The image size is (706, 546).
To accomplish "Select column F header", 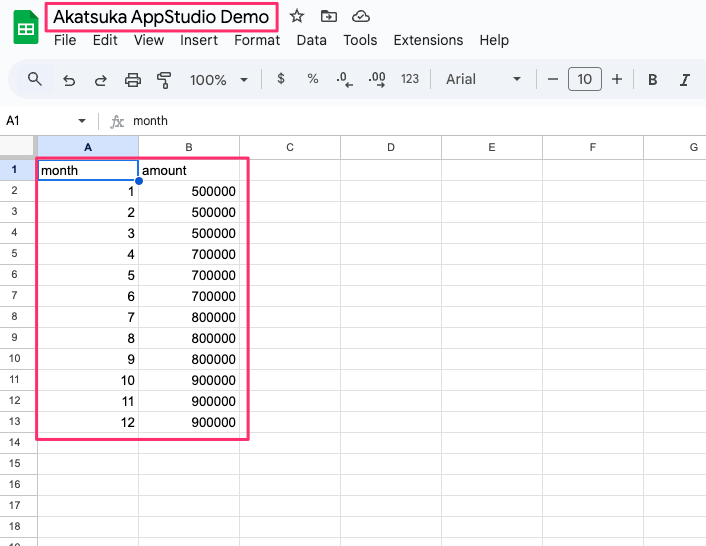I will pos(593,147).
